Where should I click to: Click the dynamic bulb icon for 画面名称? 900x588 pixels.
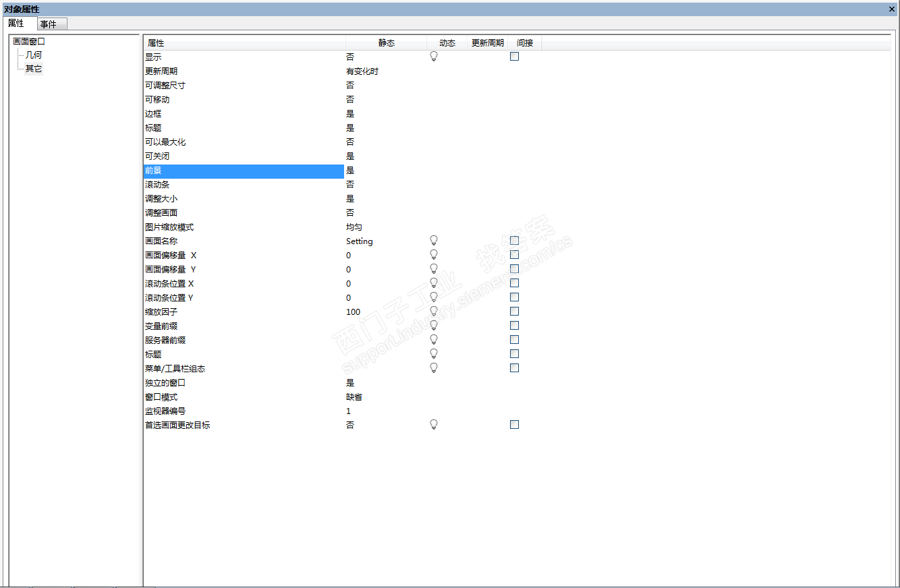pyautogui.click(x=434, y=241)
